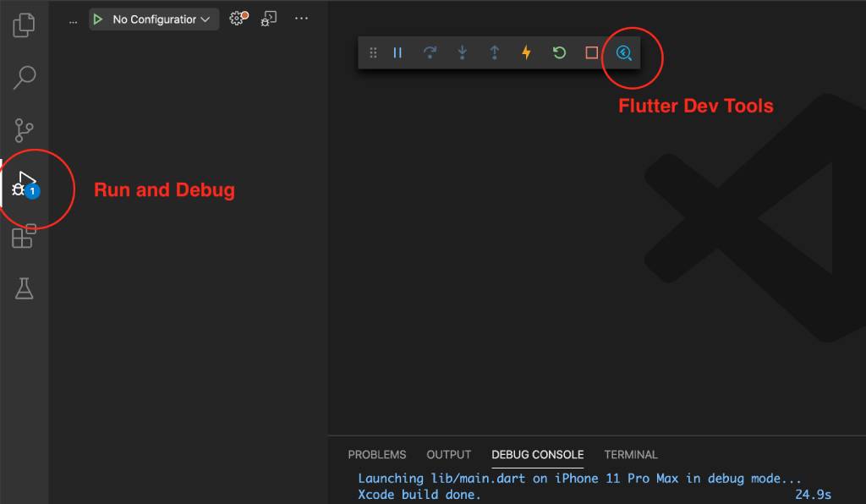Open Flutter DevTools widget inspector icon
866x504 pixels.
point(623,53)
